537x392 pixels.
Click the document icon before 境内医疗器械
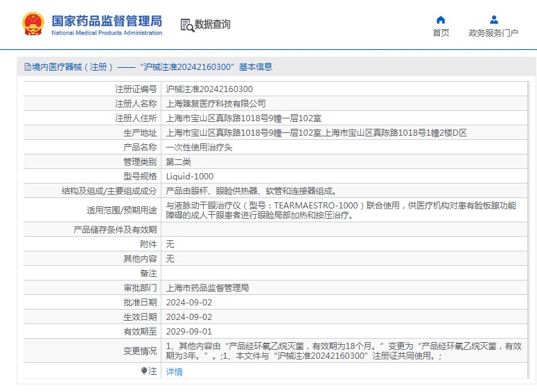tap(28, 66)
